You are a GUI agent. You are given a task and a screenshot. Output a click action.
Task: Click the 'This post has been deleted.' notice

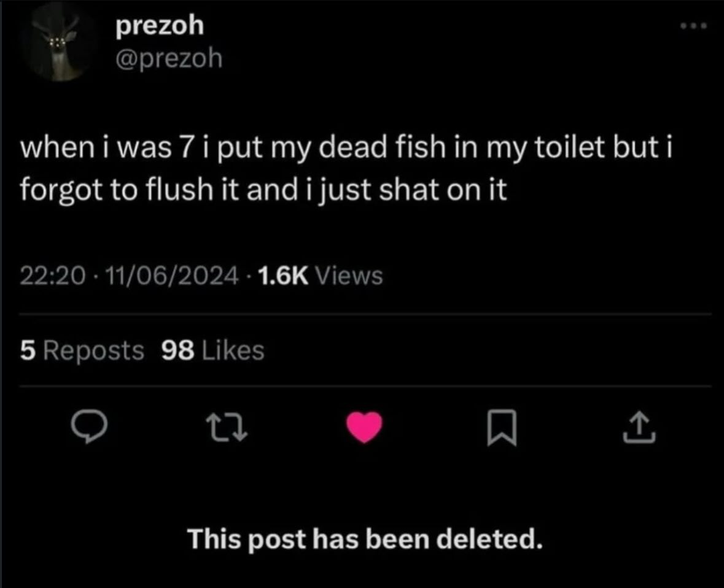[365, 540]
